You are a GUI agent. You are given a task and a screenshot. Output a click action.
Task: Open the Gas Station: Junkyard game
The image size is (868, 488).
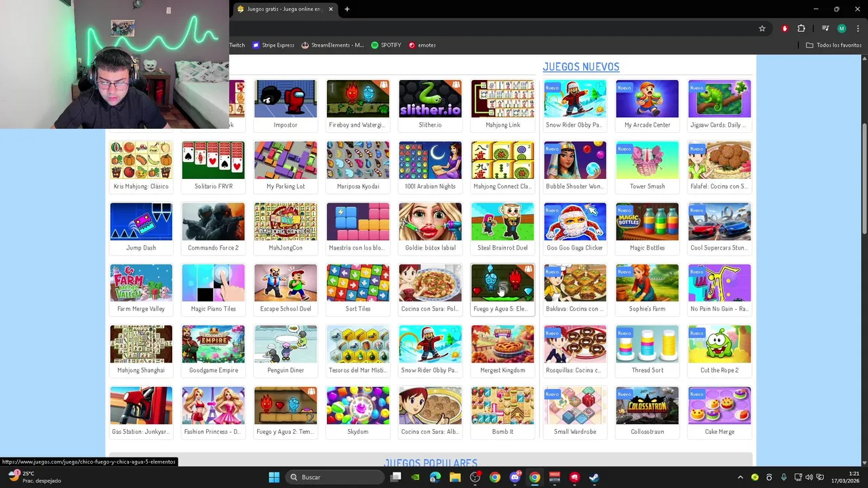coord(141,412)
